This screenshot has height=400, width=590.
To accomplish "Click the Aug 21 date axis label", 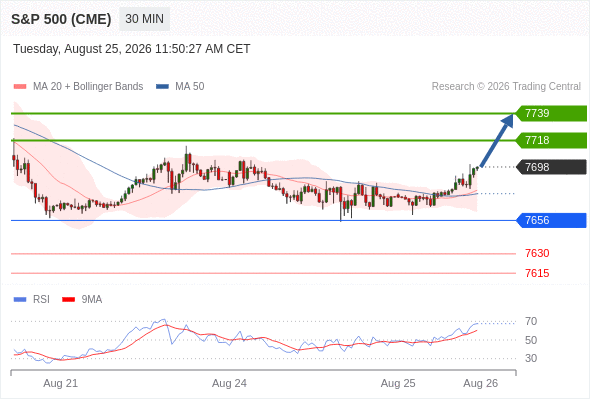I will 61,383.
